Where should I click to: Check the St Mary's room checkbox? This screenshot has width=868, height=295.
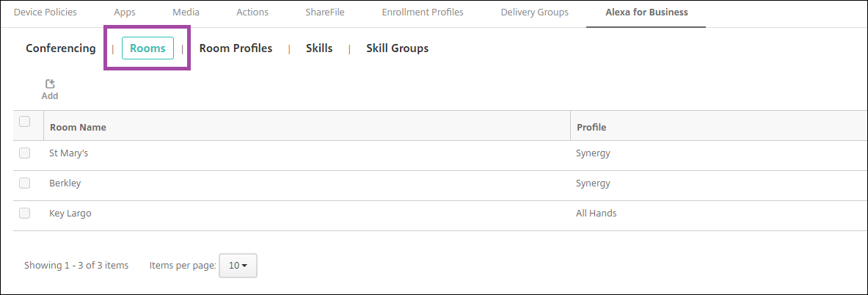(x=25, y=153)
